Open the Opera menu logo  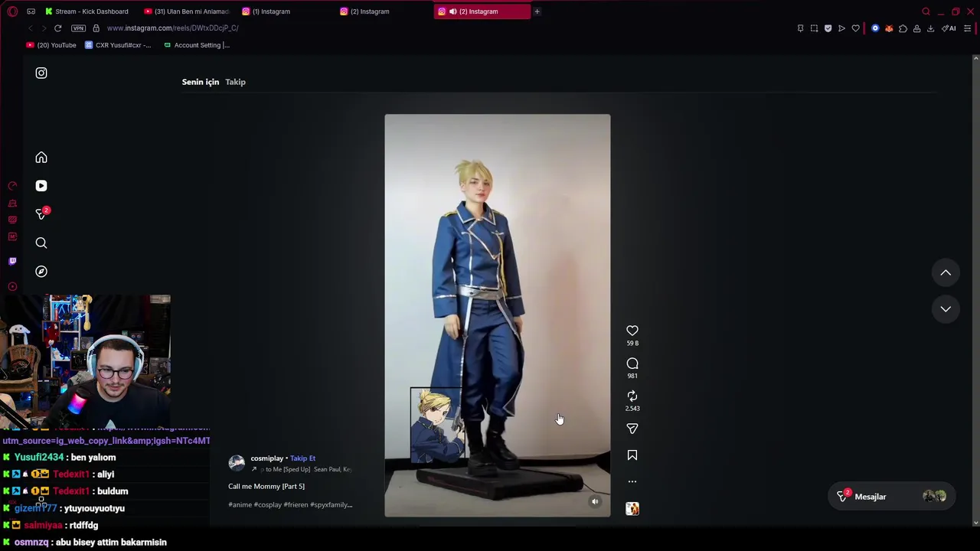coord(12,11)
